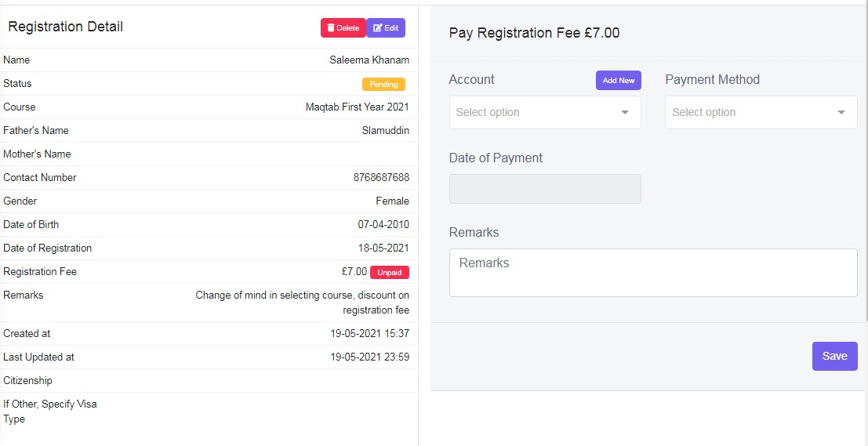This screenshot has height=446, width=868.
Task: Click contact number 8768687688
Action: 381,178
